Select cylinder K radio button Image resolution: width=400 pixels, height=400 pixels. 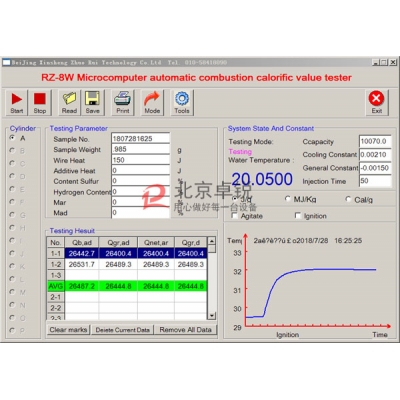[13, 266]
